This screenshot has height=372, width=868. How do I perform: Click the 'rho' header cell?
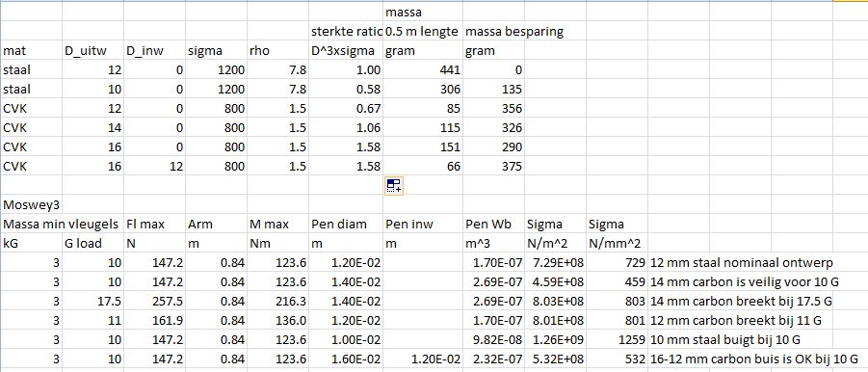tap(277, 51)
